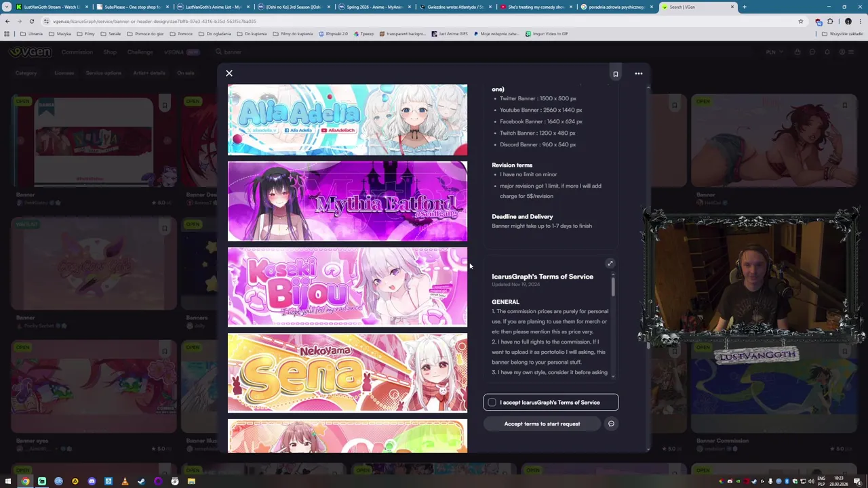Expand the Terms of Service panel
Image resolution: width=868 pixels, height=488 pixels.
tap(610, 264)
